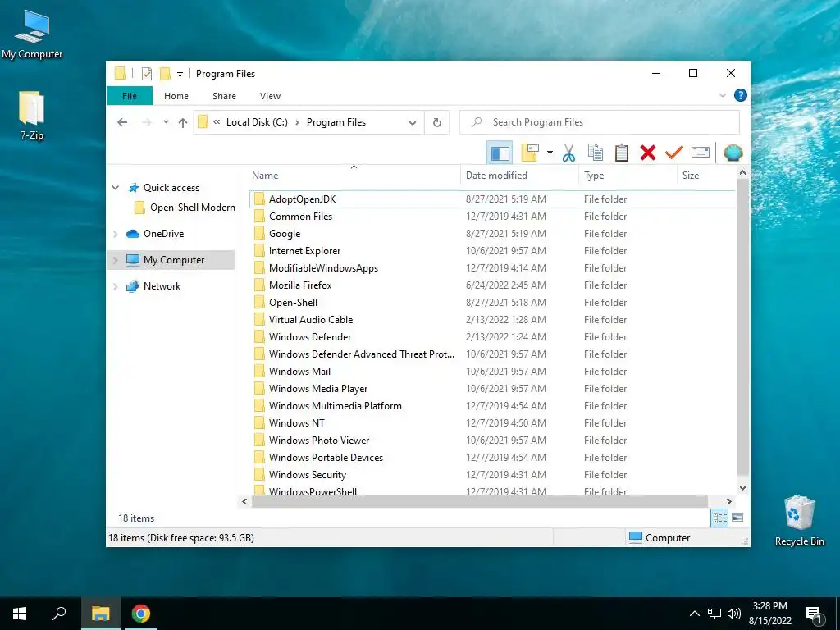Screen dimensions: 840x630
Task: Go back with the left arrow
Action: (x=122, y=122)
